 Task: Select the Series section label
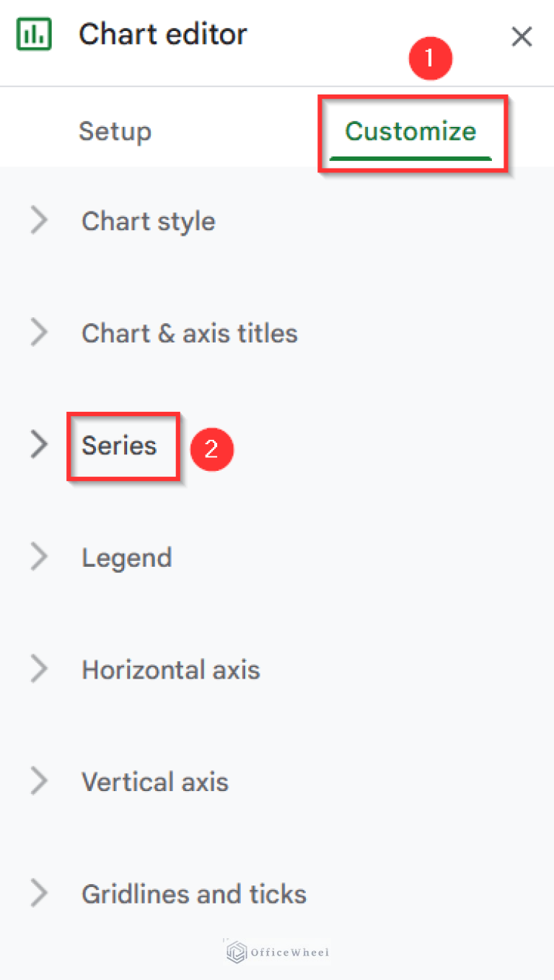pos(119,446)
